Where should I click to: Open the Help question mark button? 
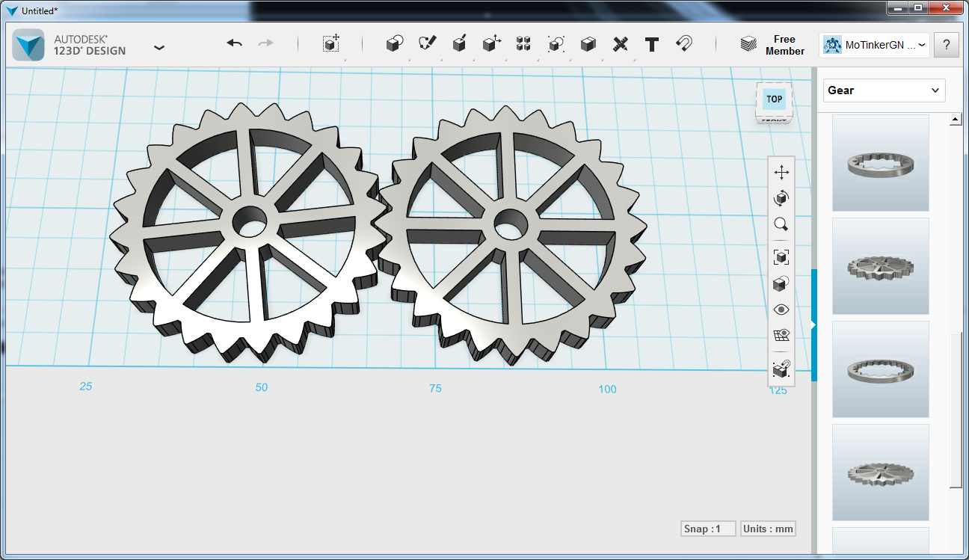pyautogui.click(x=947, y=45)
